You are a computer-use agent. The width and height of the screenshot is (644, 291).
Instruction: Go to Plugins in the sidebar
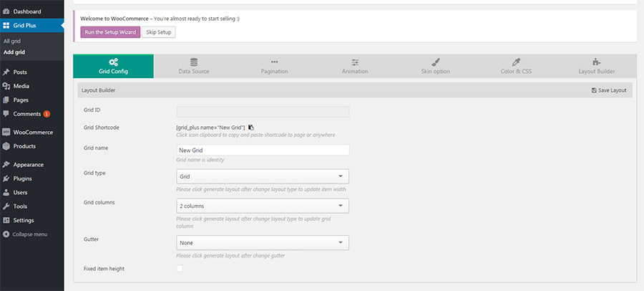[22, 178]
